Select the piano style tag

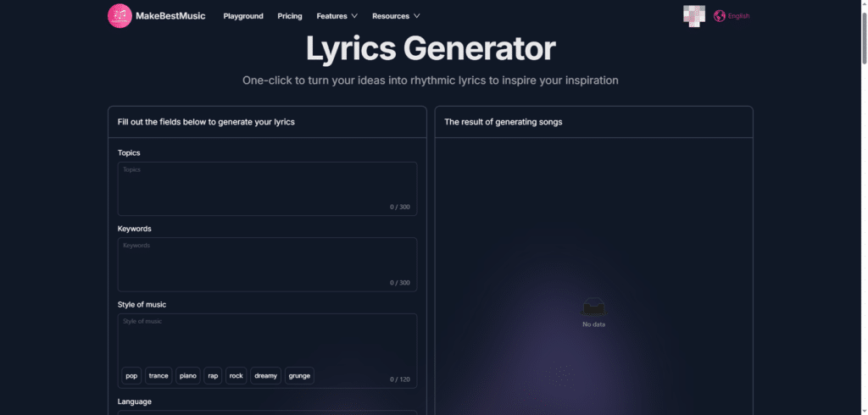(x=187, y=376)
